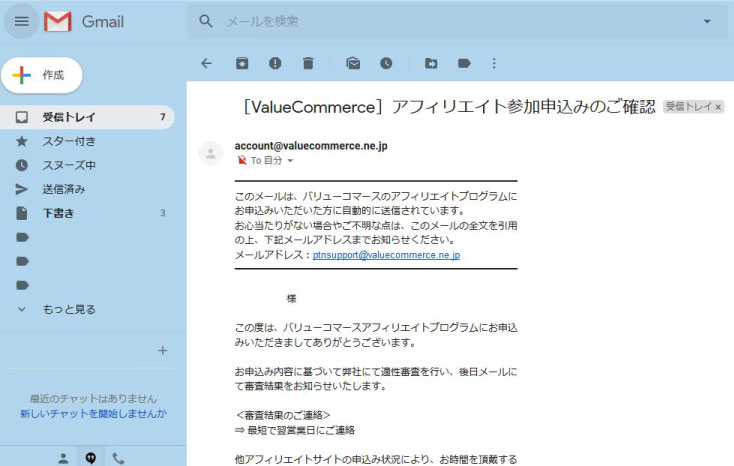Open the main menu hamburger icon
Image resolution: width=734 pixels, height=466 pixels.
[x=22, y=21]
